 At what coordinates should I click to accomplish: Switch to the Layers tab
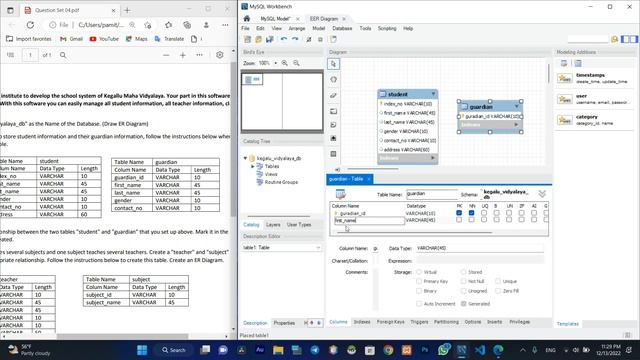pyautogui.click(x=273, y=225)
